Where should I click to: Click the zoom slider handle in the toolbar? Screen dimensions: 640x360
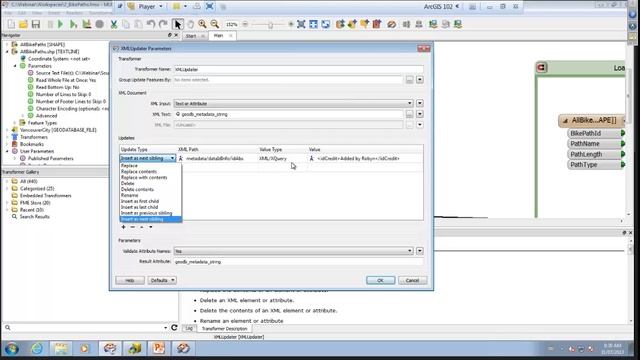270,25
